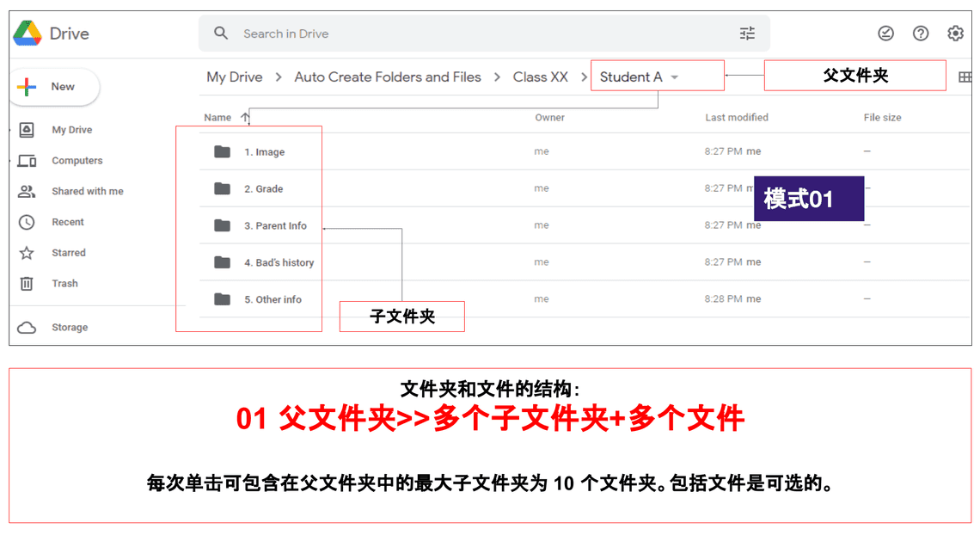The height and width of the screenshot is (535, 980).
Task: Click the Google Drive logo
Action: [28, 34]
